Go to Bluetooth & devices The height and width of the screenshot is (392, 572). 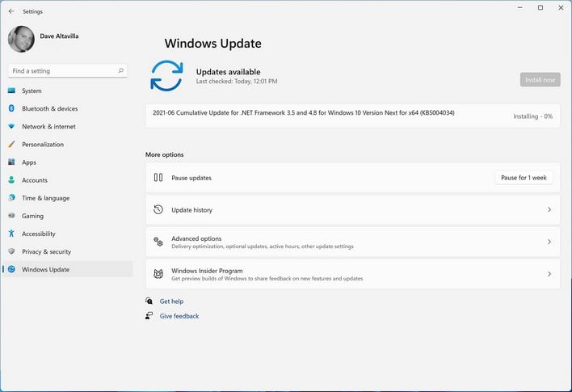(x=68, y=108)
